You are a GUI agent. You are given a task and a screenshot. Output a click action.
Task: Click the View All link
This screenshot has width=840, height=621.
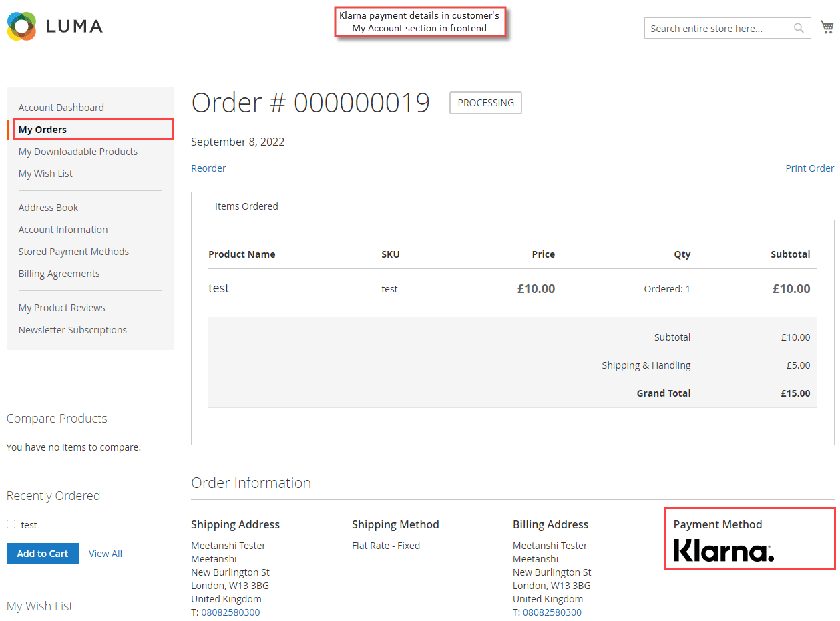[105, 553]
